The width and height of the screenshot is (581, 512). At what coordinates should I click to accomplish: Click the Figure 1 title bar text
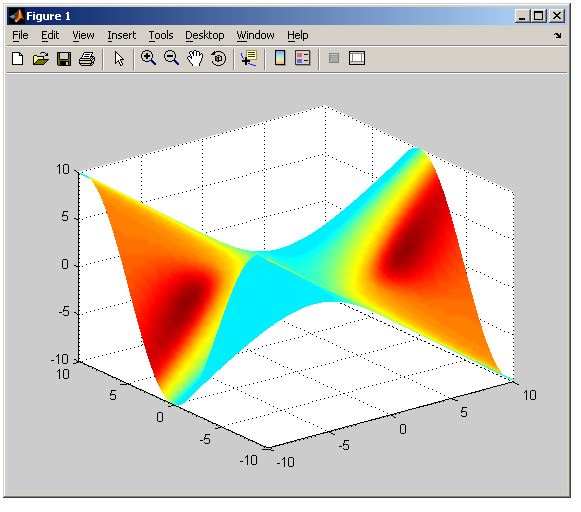point(48,16)
